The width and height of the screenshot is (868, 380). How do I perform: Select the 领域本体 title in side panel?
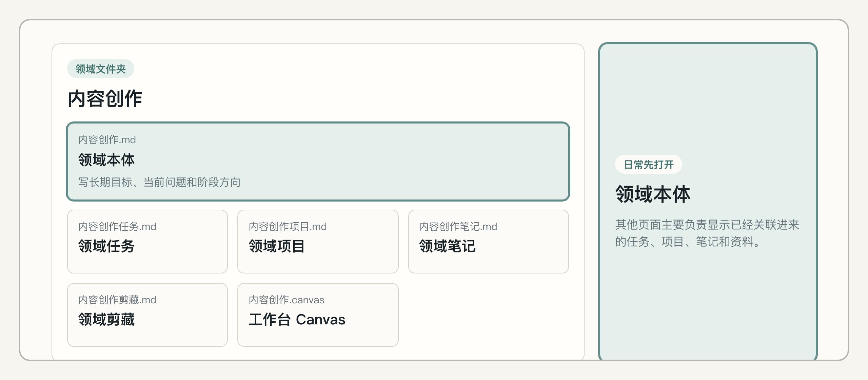[653, 194]
